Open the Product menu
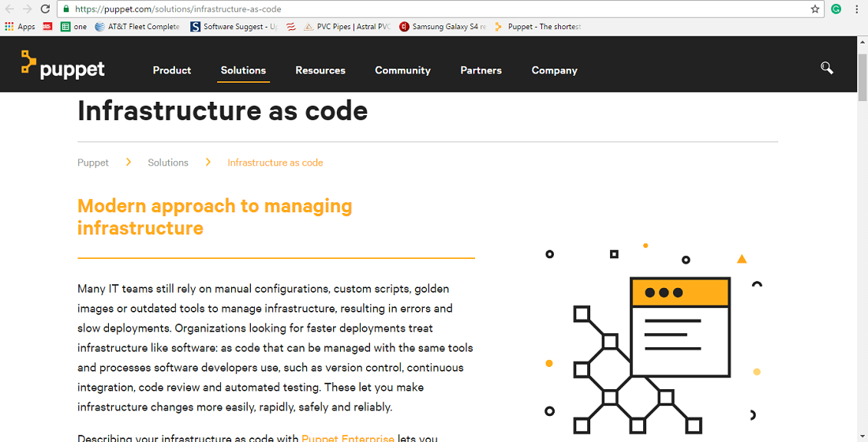 click(171, 70)
